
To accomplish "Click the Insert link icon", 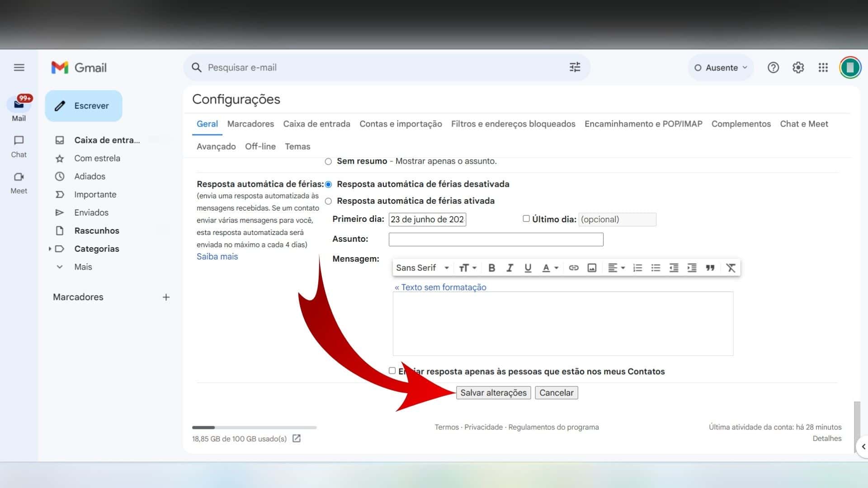I will (573, 267).
